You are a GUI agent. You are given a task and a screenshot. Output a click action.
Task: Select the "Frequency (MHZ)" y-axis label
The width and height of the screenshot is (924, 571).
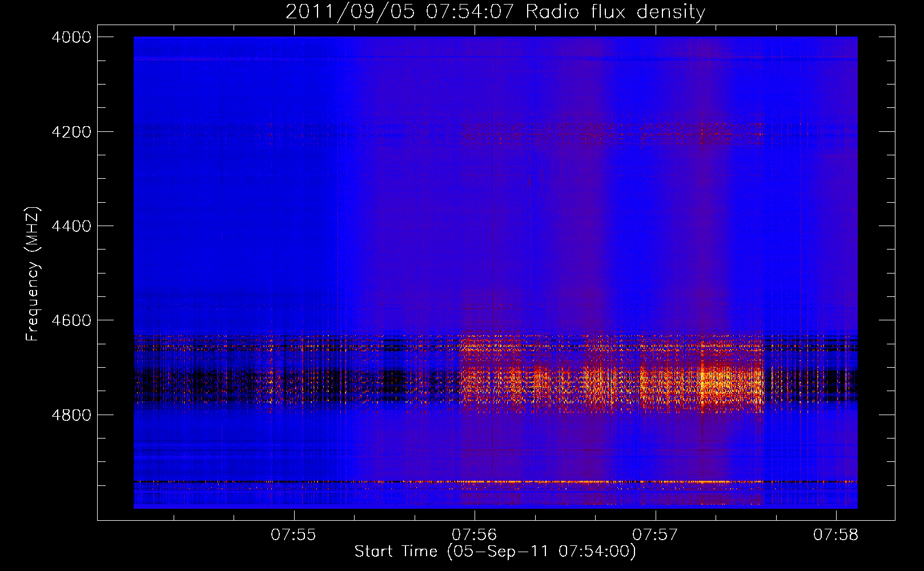[x=33, y=274]
